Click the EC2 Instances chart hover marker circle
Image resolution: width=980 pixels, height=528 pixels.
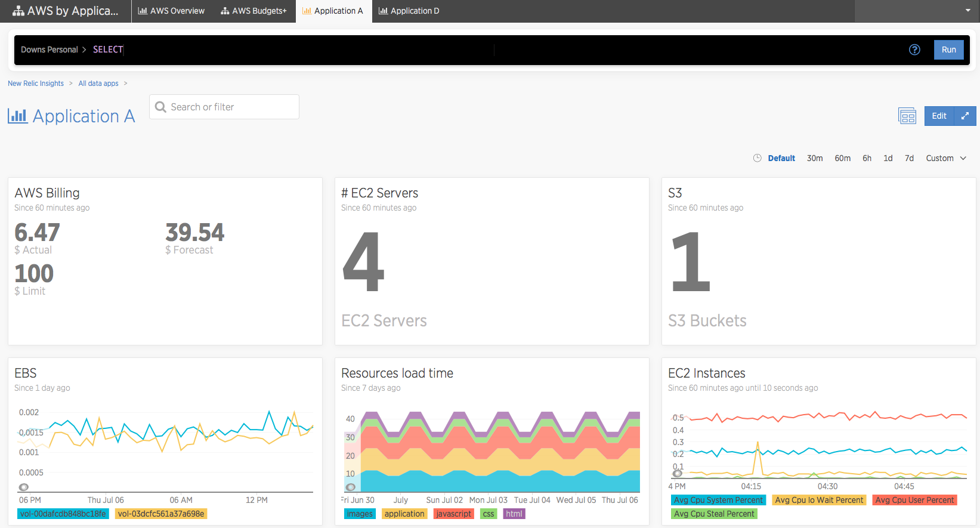678,474
